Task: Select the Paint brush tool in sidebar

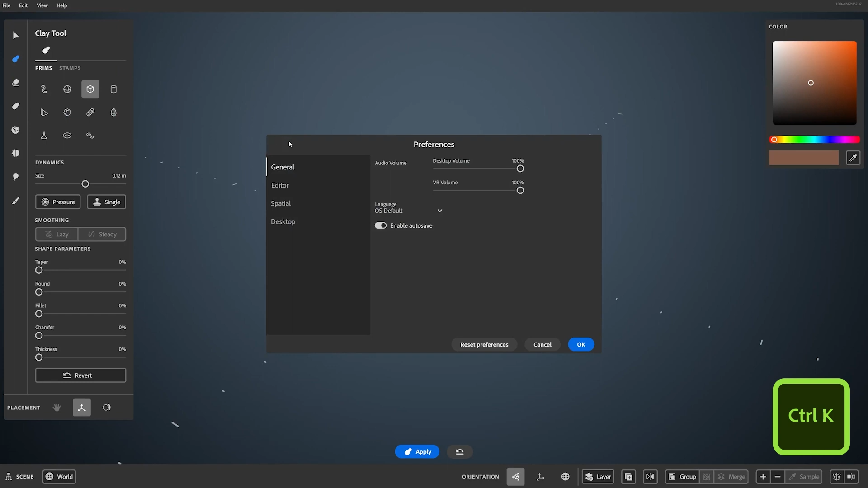Action: (x=16, y=200)
